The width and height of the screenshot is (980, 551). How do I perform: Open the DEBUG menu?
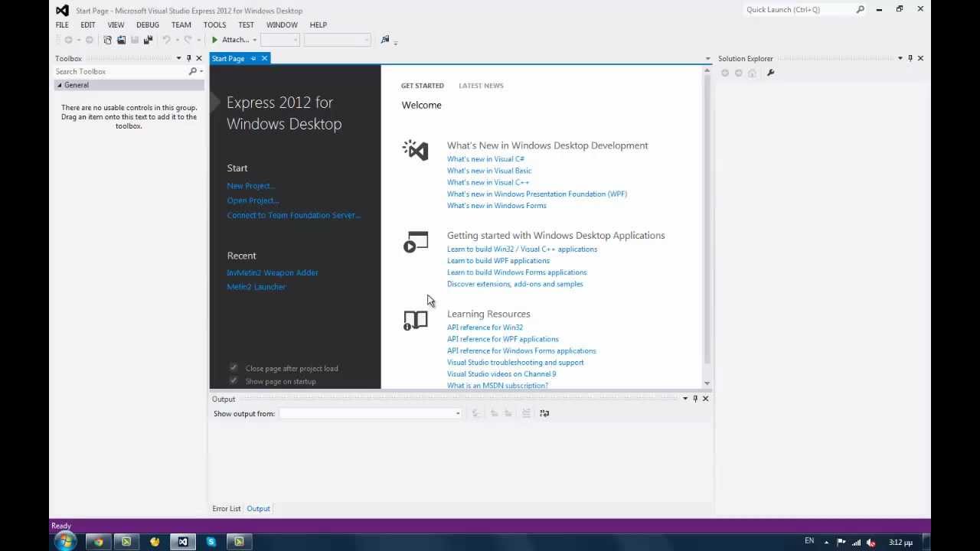click(148, 24)
